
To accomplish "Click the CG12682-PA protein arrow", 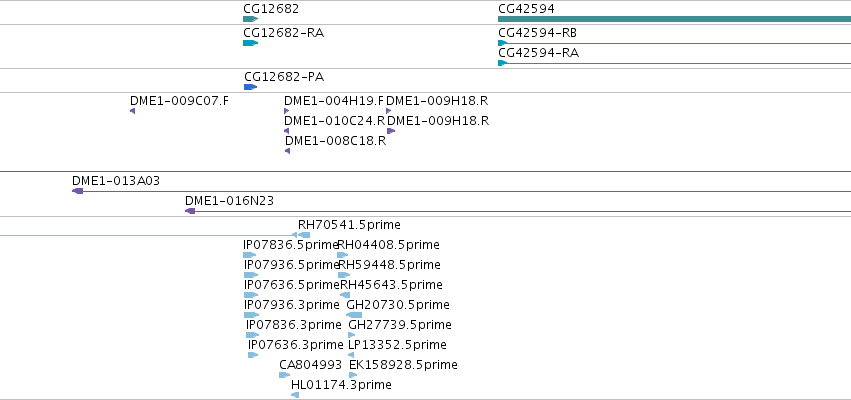I will 250,87.
